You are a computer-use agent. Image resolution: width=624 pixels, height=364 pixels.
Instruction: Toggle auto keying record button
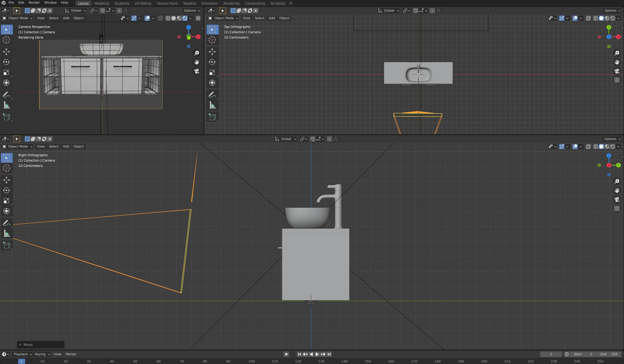point(286,354)
